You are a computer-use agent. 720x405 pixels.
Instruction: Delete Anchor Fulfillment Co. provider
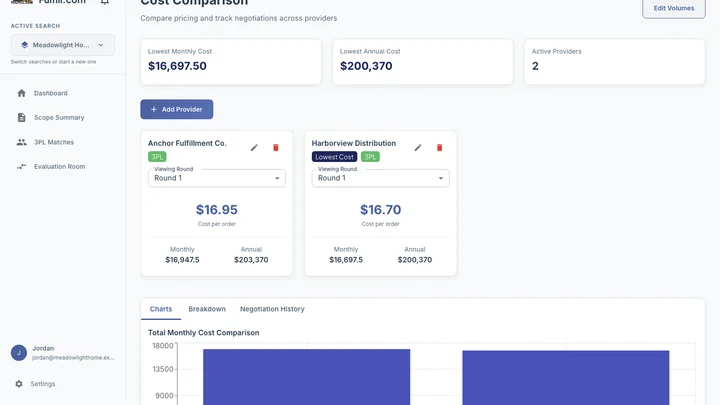pyautogui.click(x=276, y=148)
